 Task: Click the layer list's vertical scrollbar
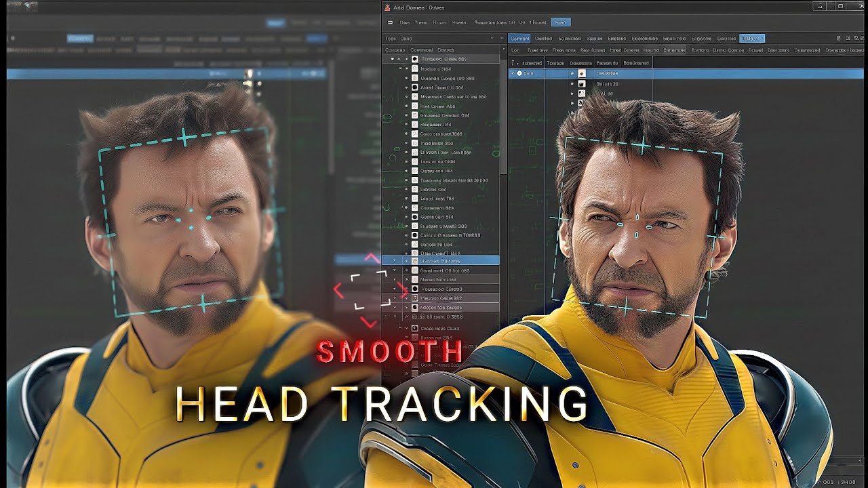503,115
